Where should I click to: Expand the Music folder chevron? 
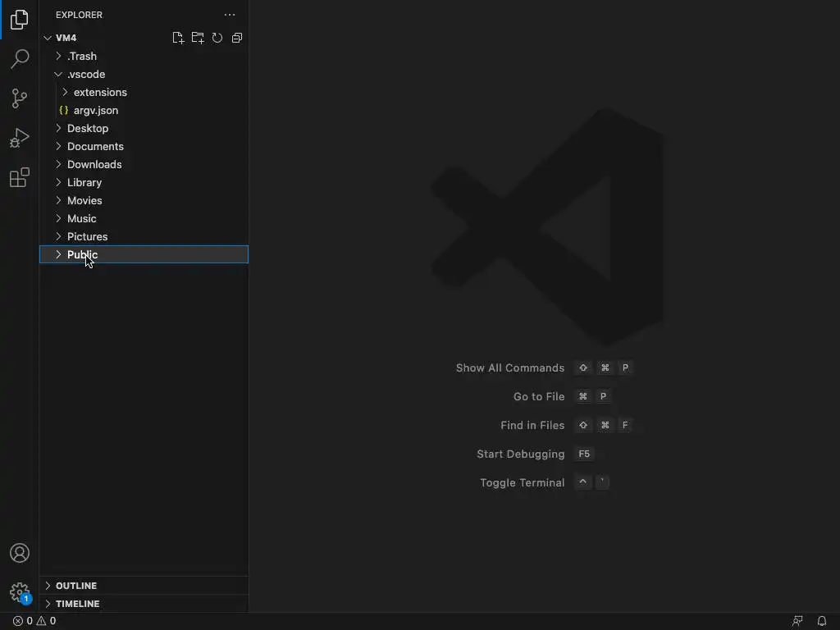pos(58,218)
